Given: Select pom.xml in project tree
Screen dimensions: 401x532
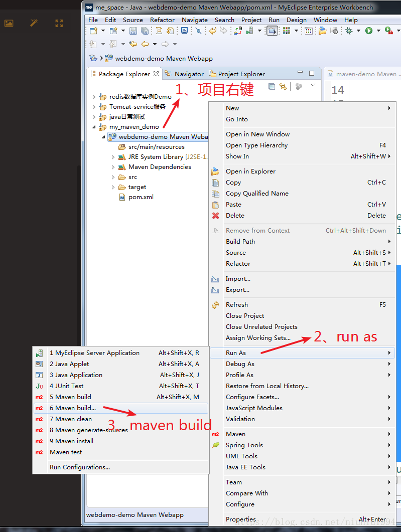Looking at the screenshot, I should click(x=137, y=197).
